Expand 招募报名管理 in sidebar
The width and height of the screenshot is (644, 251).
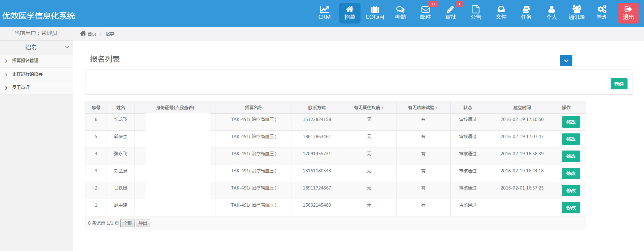25,61
